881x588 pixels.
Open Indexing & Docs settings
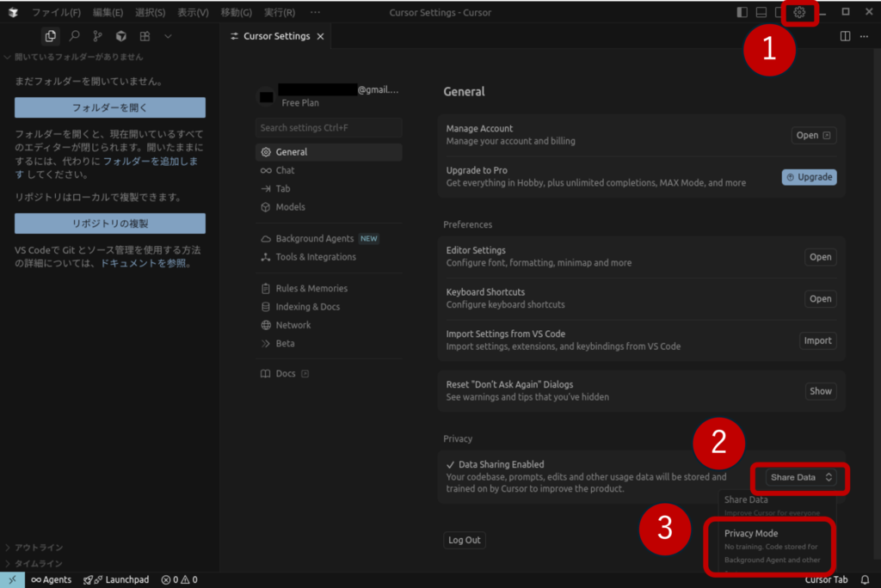pyautogui.click(x=329, y=307)
